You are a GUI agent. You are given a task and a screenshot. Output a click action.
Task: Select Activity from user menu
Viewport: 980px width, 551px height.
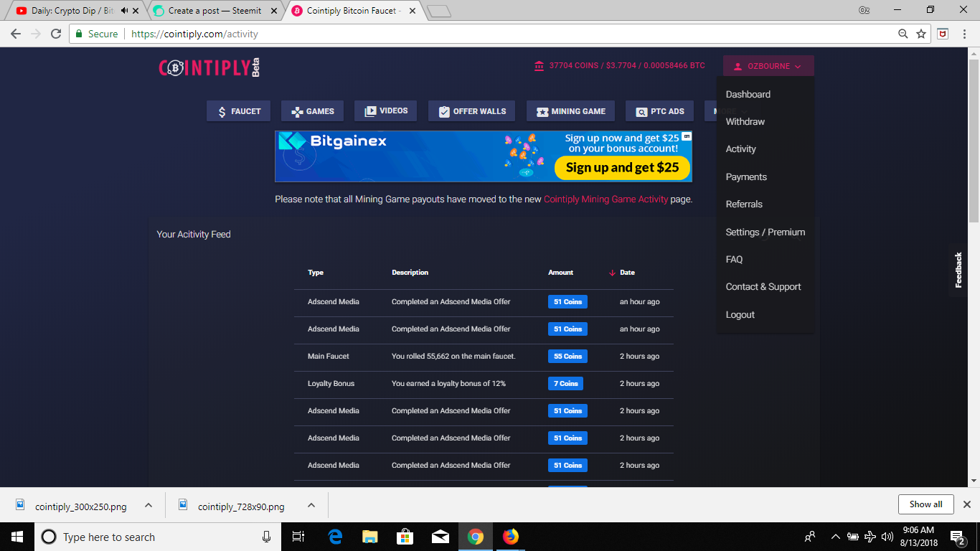pyautogui.click(x=740, y=149)
